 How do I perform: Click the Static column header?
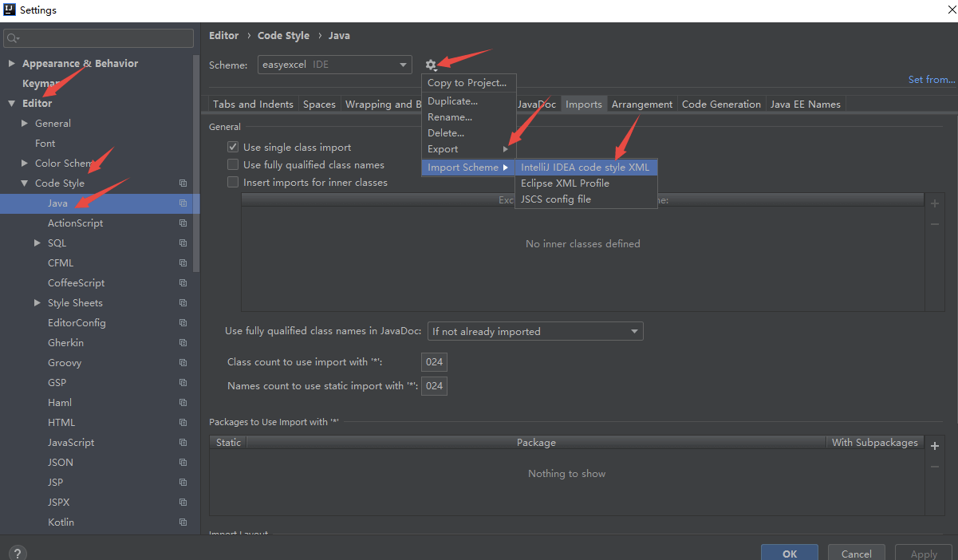(x=228, y=443)
